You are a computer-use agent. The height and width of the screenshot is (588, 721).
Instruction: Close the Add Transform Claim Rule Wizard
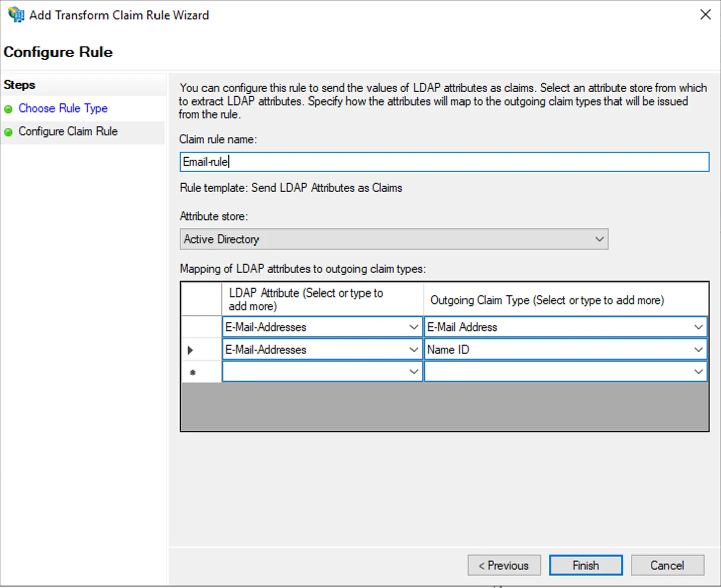(x=705, y=15)
